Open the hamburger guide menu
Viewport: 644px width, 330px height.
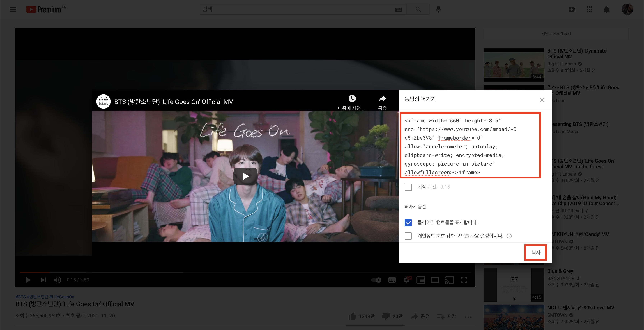point(13,10)
